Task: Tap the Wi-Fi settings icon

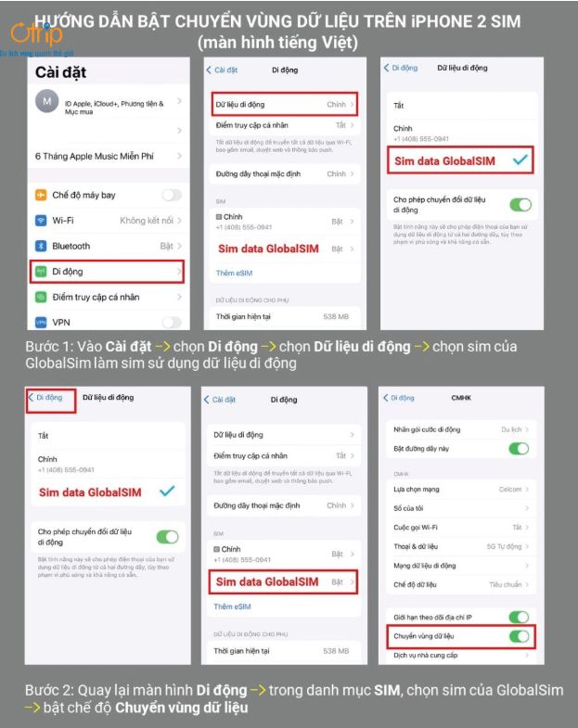Action: click(41, 221)
